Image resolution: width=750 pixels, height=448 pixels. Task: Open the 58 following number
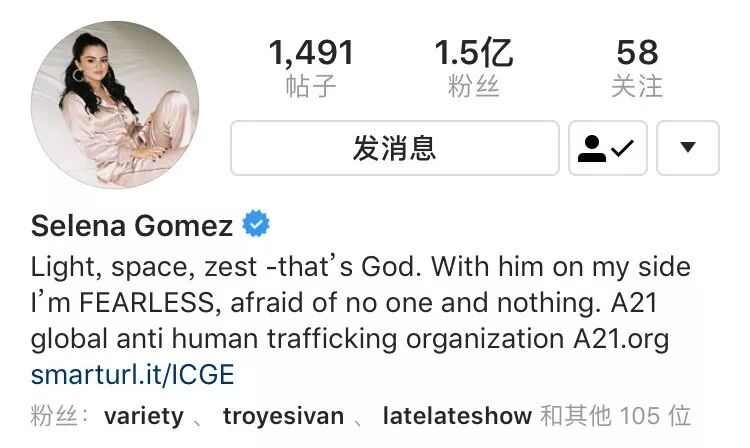pos(637,52)
